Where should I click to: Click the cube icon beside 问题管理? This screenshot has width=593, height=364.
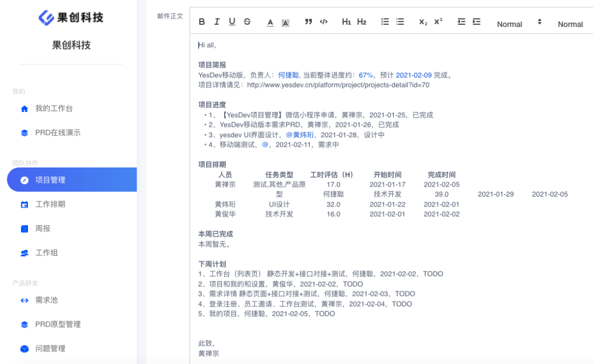pos(24,349)
